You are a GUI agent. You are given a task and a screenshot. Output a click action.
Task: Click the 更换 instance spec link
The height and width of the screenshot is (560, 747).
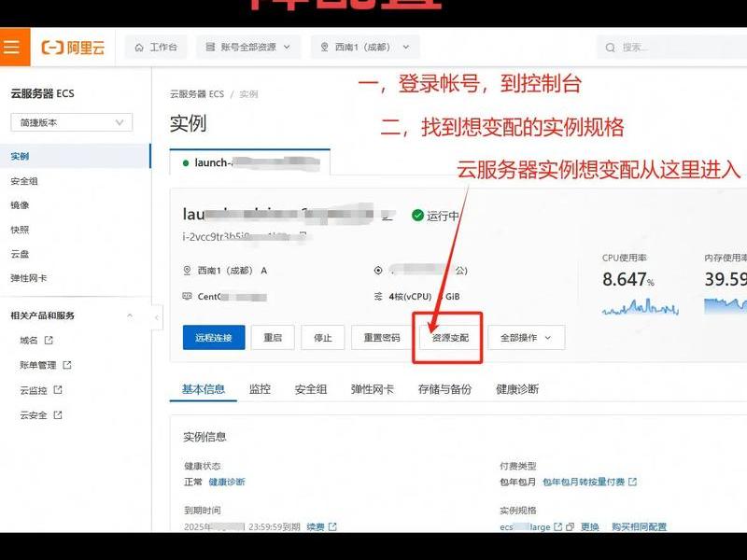coord(590,526)
